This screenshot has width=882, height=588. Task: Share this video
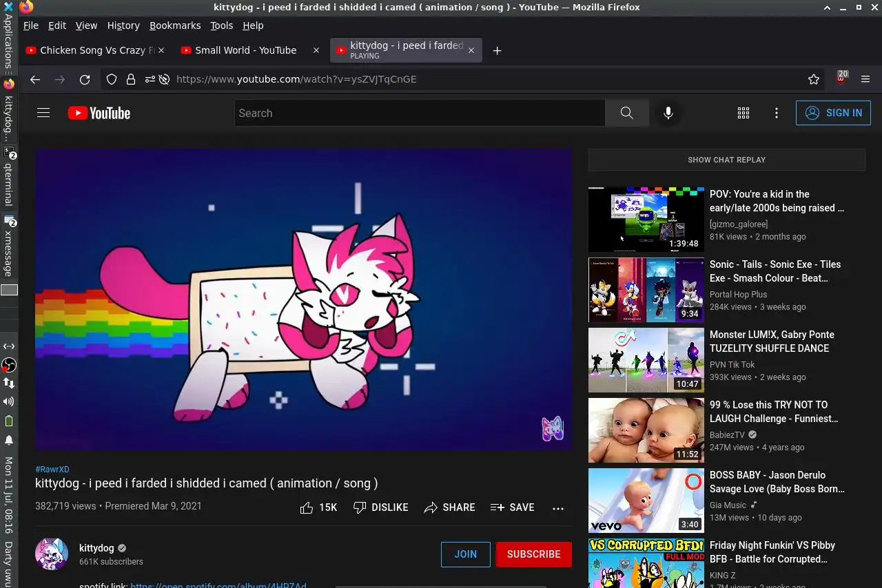click(449, 507)
